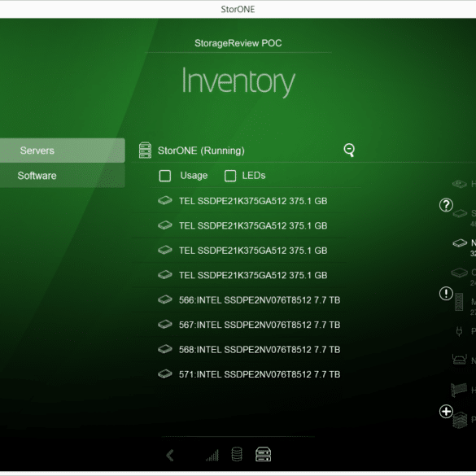Select the adapter card category icon
The height and width of the screenshot is (476, 476).
click(459, 390)
